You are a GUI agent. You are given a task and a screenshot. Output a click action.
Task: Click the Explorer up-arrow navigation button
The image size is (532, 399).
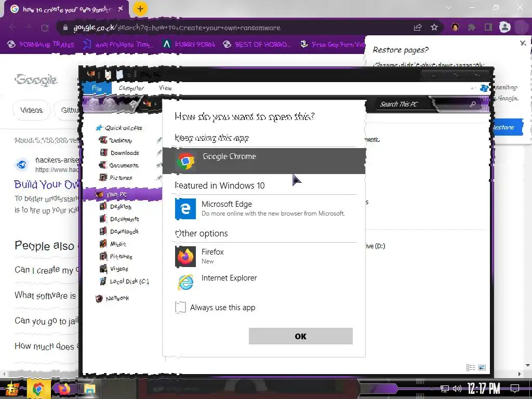(x=132, y=104)
